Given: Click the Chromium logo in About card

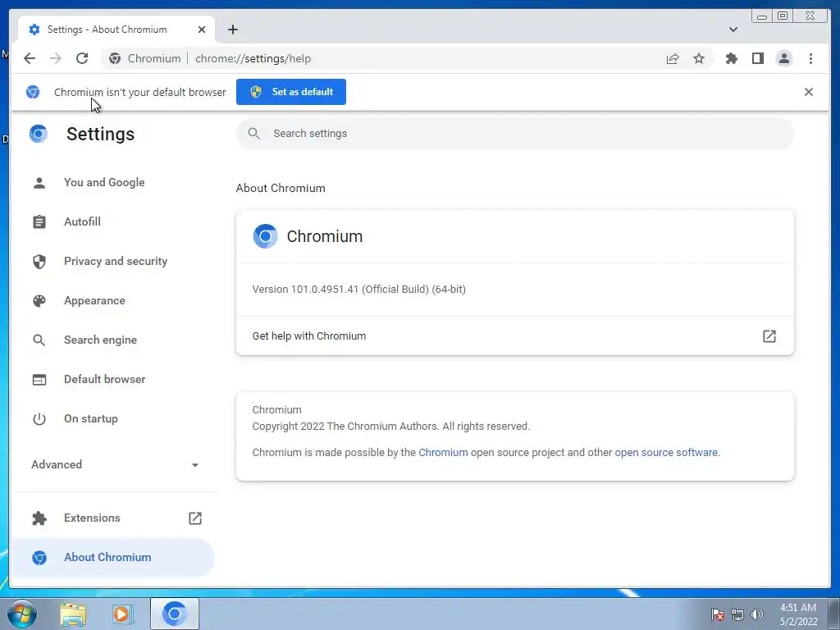Looking at the screenshot, I should point(265,236).
